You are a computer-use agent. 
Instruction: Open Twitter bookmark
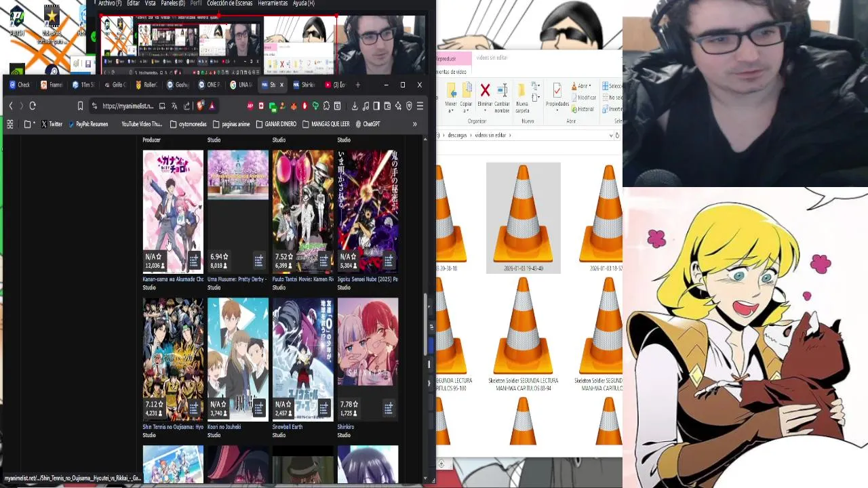coord(52,124)
